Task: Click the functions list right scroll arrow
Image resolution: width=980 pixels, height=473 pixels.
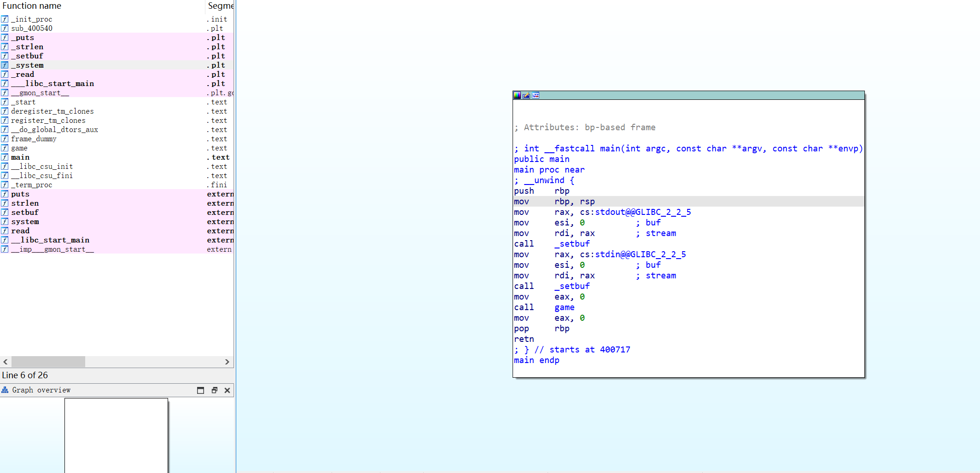Action: [x=227, y=362]
